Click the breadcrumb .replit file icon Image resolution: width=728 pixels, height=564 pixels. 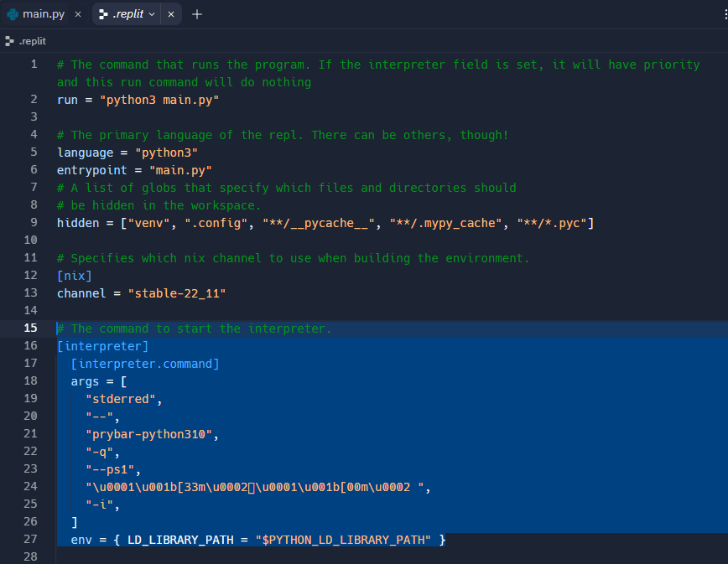pos(9,41)
